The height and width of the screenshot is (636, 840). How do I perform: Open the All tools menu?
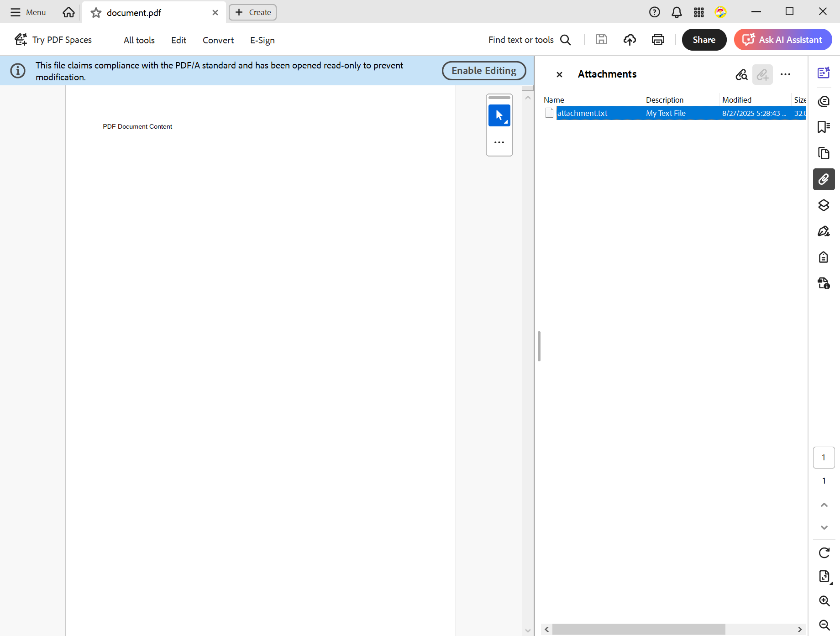139,40
